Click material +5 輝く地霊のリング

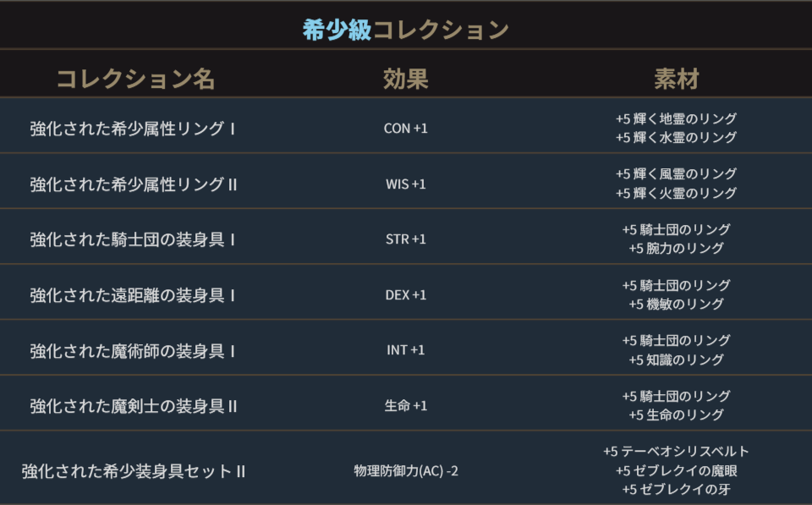click(676, 119)
